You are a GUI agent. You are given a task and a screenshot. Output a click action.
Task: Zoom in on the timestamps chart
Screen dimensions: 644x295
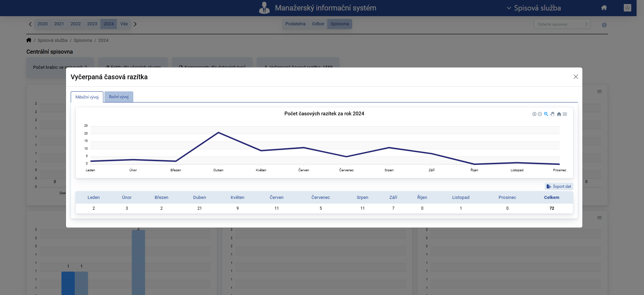click(534, 114)
